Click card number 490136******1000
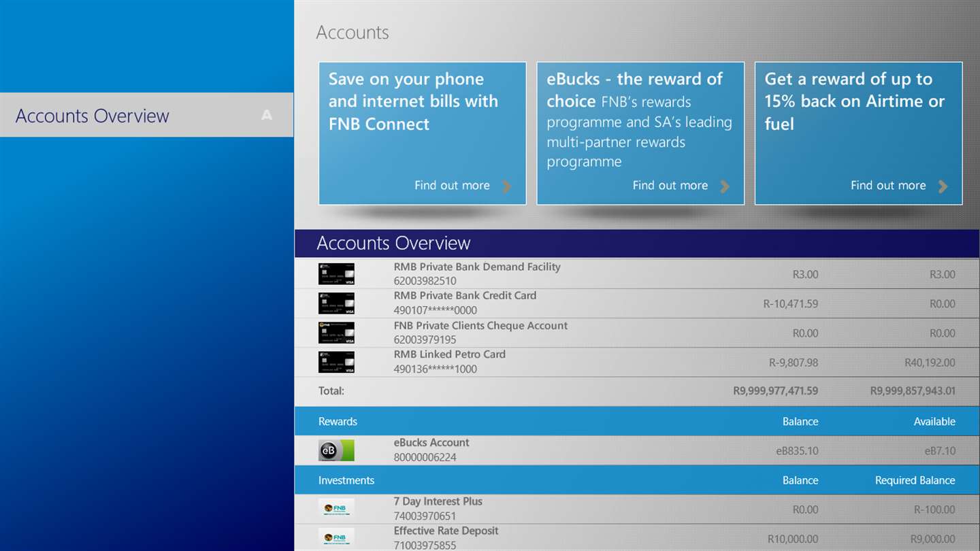The image size is (980, 551). tap(436, 369)
